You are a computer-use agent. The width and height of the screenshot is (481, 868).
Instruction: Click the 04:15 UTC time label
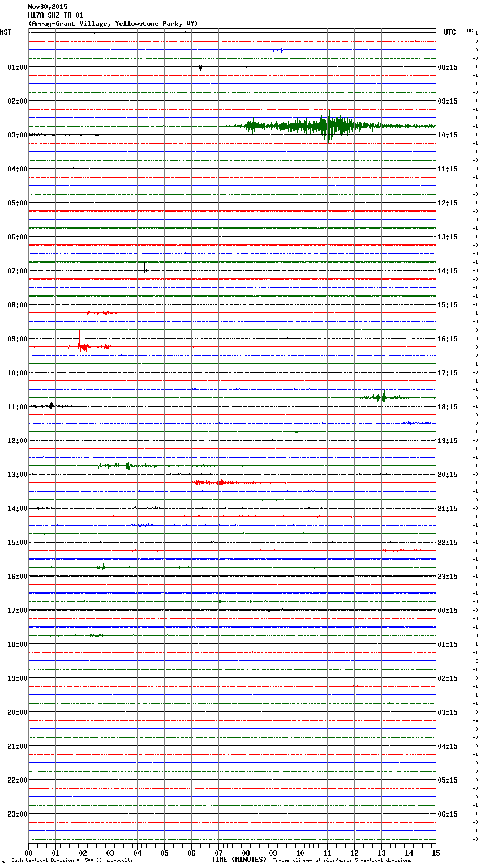point(448,746)
